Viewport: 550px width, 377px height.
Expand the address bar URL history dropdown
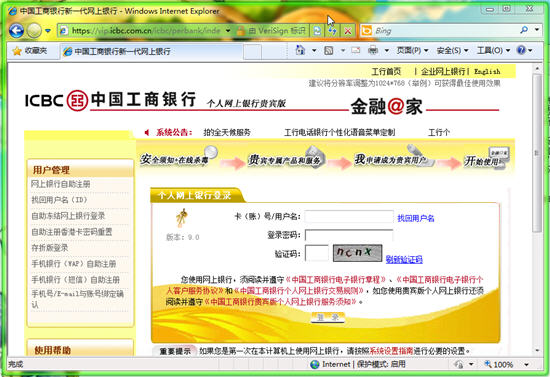pyautogui.click(x=228, y=31)
